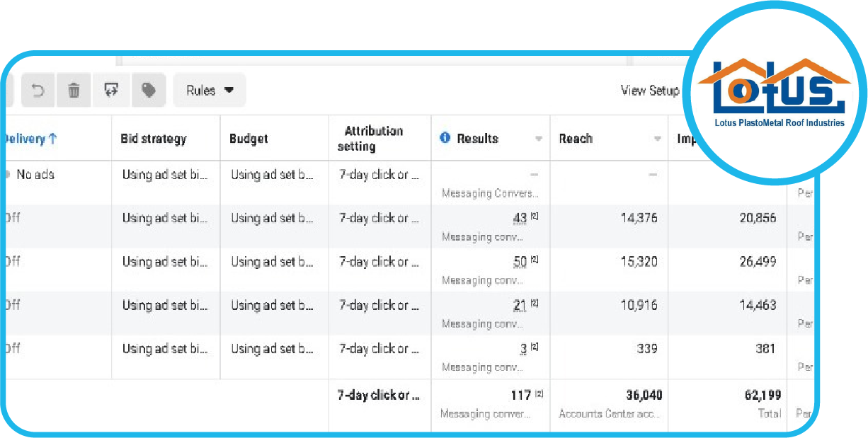Expand the Reach column dropdown arrow

tap(658, 139)
